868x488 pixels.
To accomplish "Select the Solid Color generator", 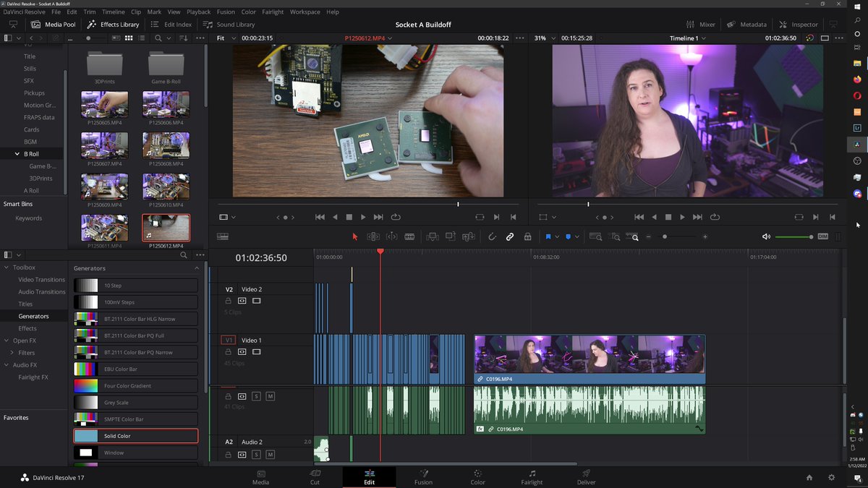I will click(x=135, y=436).
